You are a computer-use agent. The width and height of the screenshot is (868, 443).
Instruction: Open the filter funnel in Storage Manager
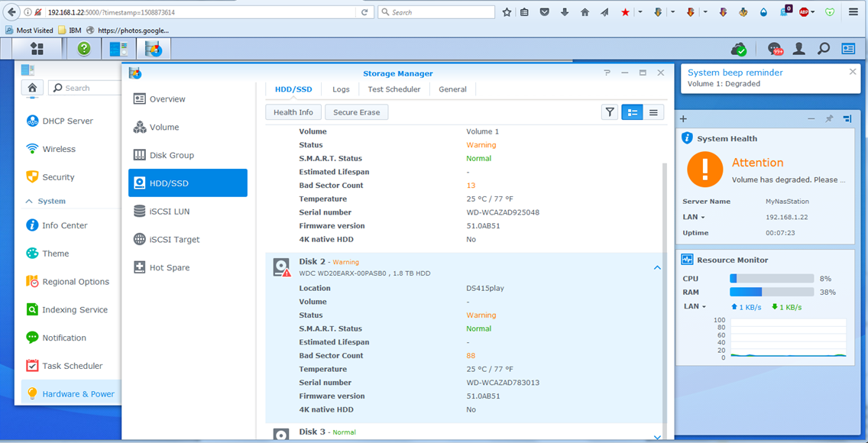610,112
